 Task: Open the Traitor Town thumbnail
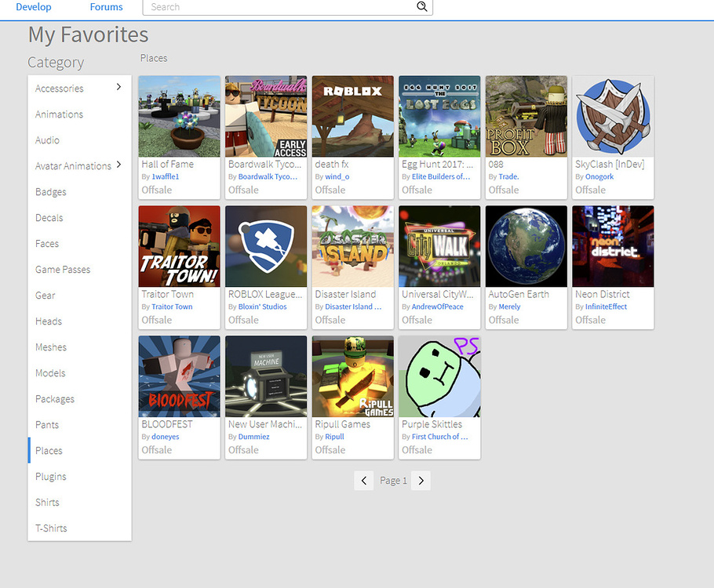[180, 246]
